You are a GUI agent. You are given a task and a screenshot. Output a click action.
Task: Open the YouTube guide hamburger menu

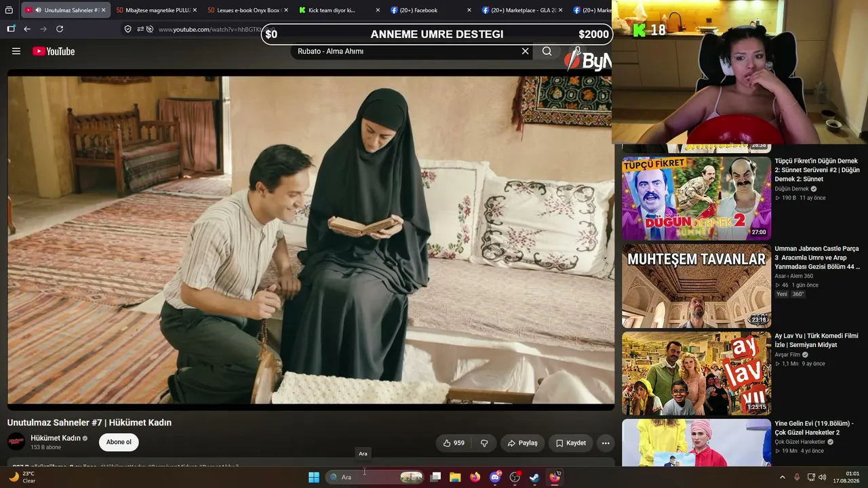[x=16, y=52]
